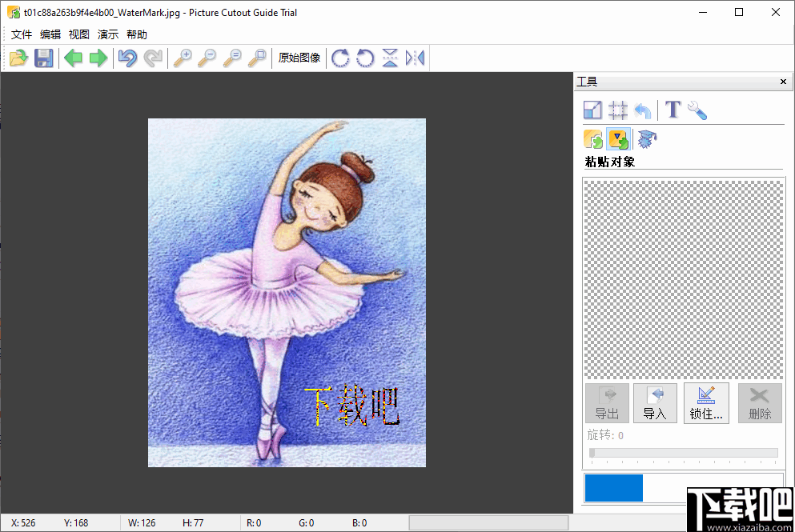Undo last action with the blue curved arrow
795x532 pixels.
click(x=128, y=58)
